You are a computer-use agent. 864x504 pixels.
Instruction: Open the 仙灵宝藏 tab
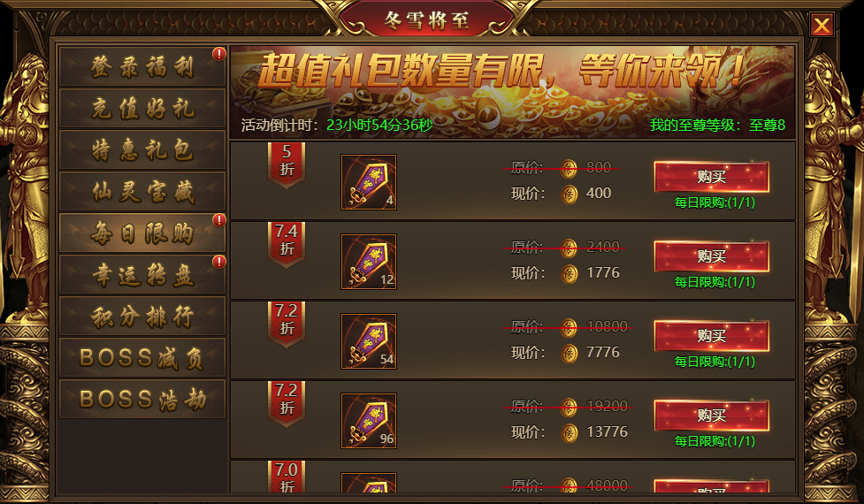click(142, 192)
